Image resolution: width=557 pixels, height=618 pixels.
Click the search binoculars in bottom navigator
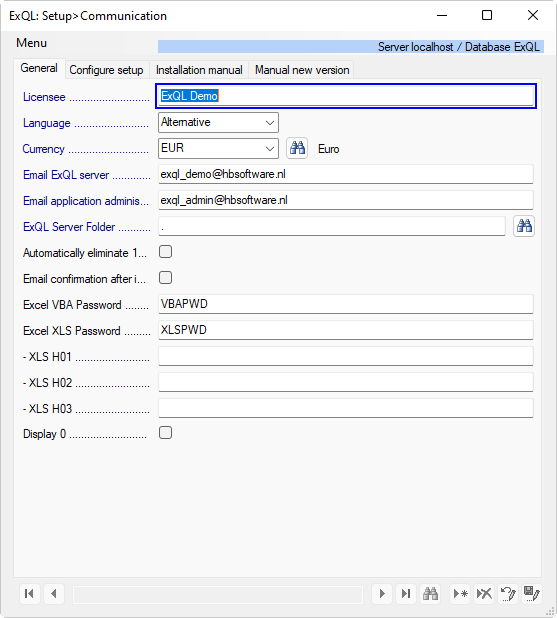(x=430, y=593)
